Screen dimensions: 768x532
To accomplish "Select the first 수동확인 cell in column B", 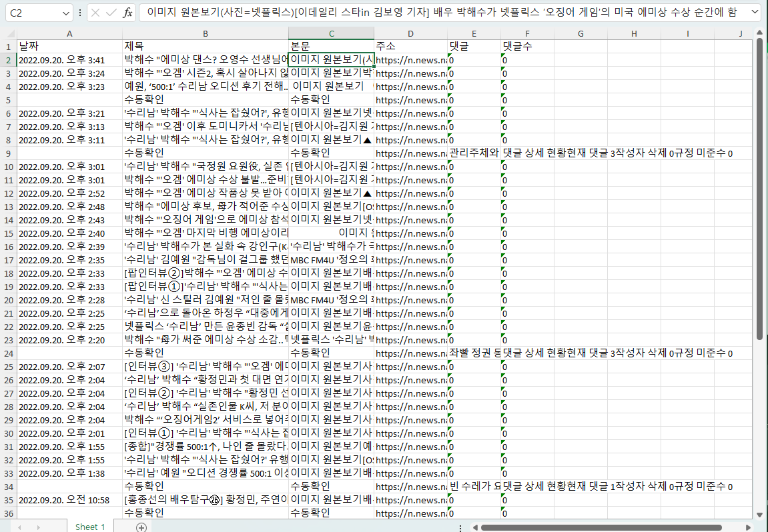I will (205, 100).
